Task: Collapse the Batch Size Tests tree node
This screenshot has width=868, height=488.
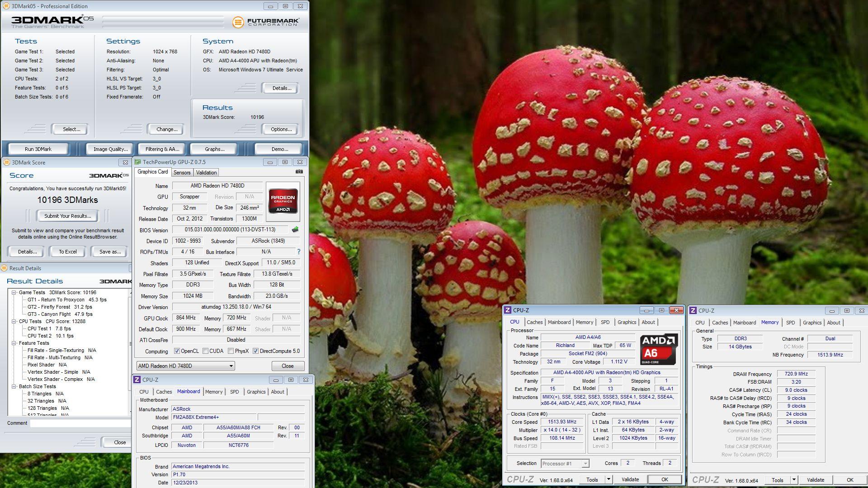Action: point(14,386)
